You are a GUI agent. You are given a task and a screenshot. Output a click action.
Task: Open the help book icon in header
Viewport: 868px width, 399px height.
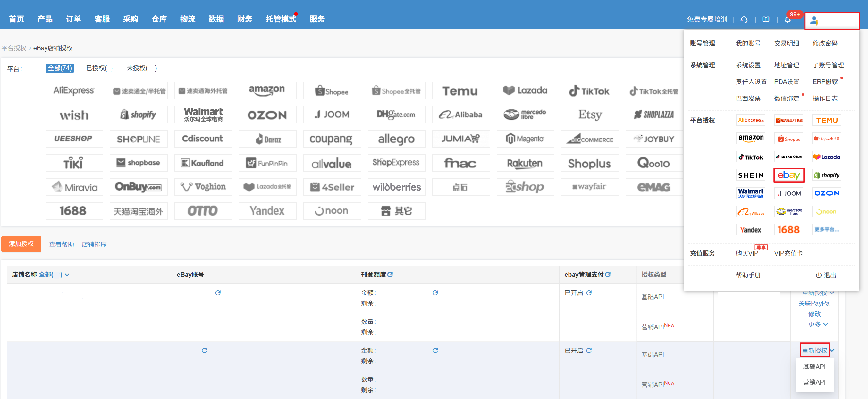766,20
